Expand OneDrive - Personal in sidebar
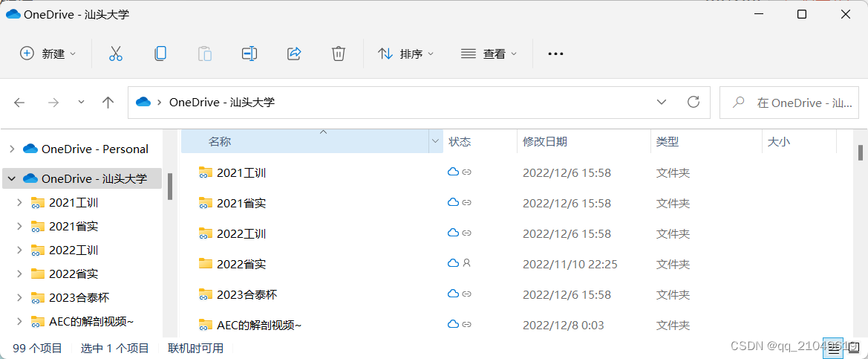Image resolution: width=868 pixels, height=359 pixels. click(11, 149)
